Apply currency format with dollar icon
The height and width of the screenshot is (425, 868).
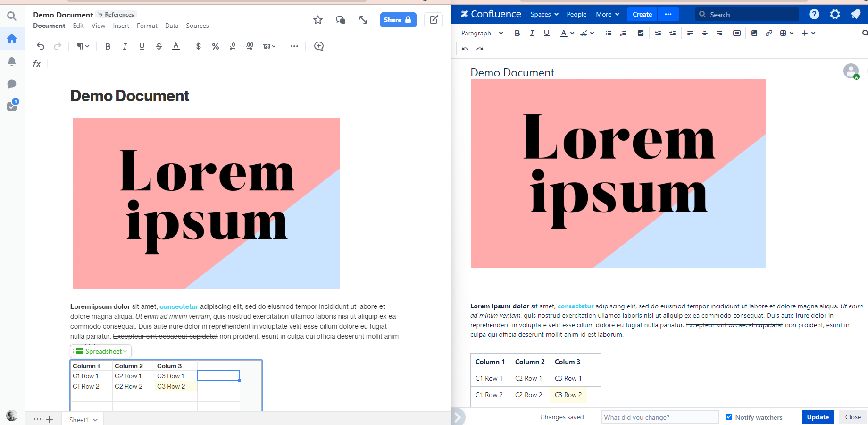pyautogui.click(x=199, y=46)
